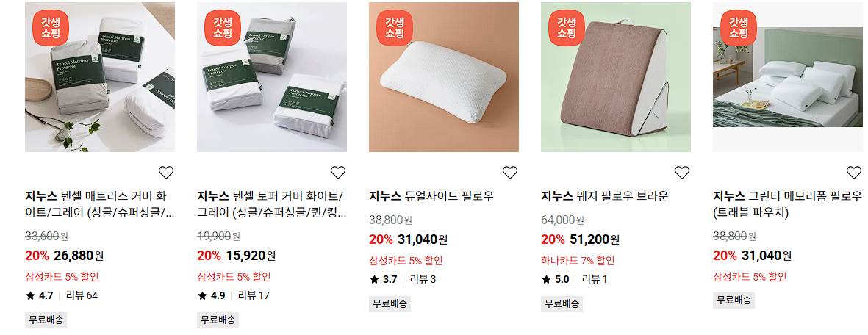The image size is (868, 335).
Task: Click 갓생쇼핑 badge on wedge pillow image
Action: click(x=567, y=28)
